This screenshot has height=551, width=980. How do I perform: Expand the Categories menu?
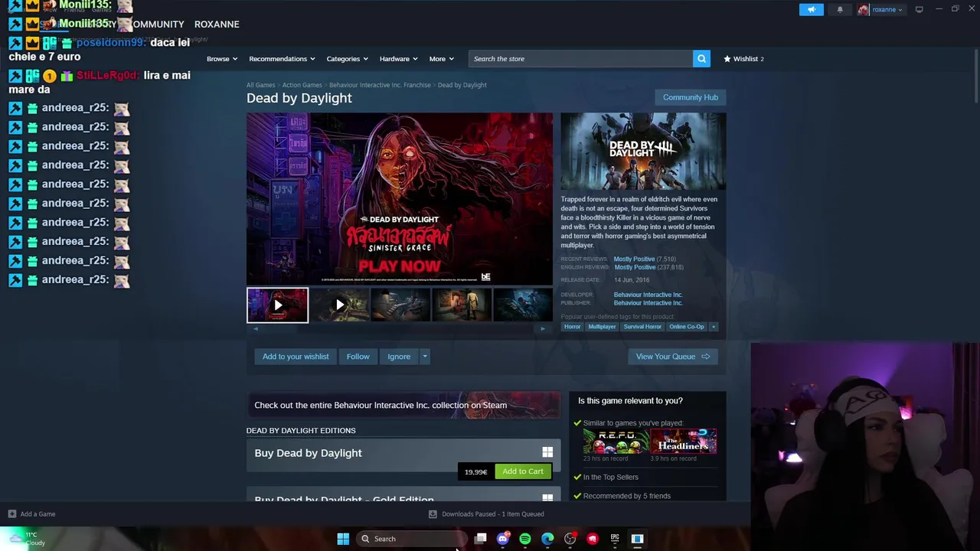[x=347, y=59]
